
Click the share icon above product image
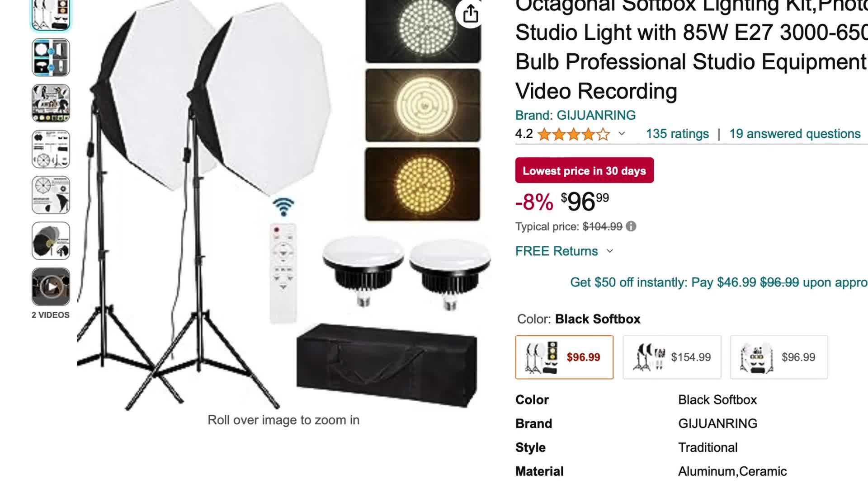tap(471, 13)
